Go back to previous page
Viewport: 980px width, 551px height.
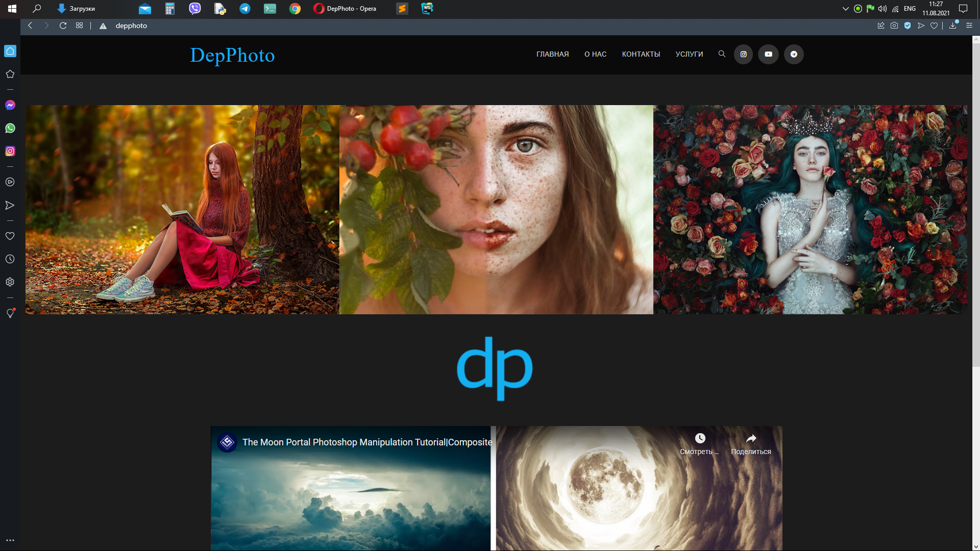point(30,26)
